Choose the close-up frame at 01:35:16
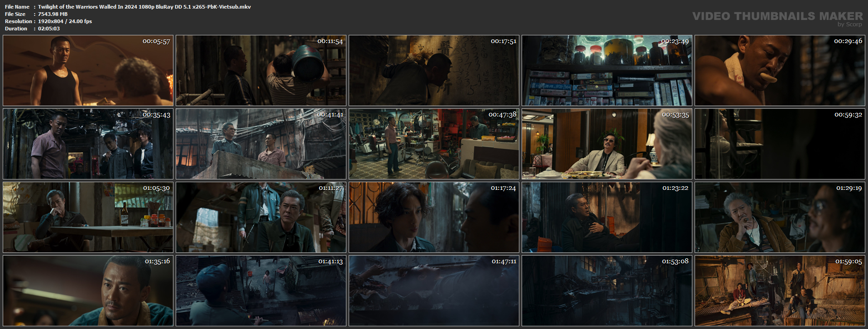Viewport: 868px width, 329px height. tap(88, 290)
